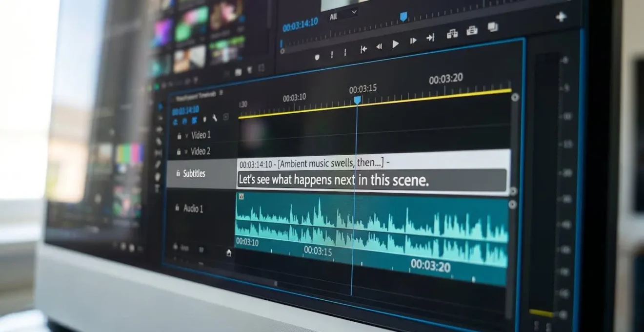Click the round handle right of Subtitles clip
This screenshot has height=332, width=644.
coord(513,191)
